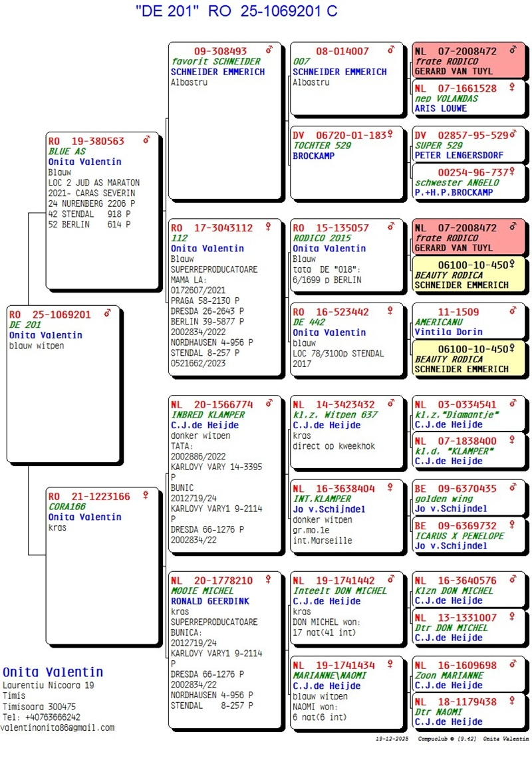The height and width of the screenshot is (764, 532).
Task: Click male symbol in AMERICANU box
Action: coord(513,311)
